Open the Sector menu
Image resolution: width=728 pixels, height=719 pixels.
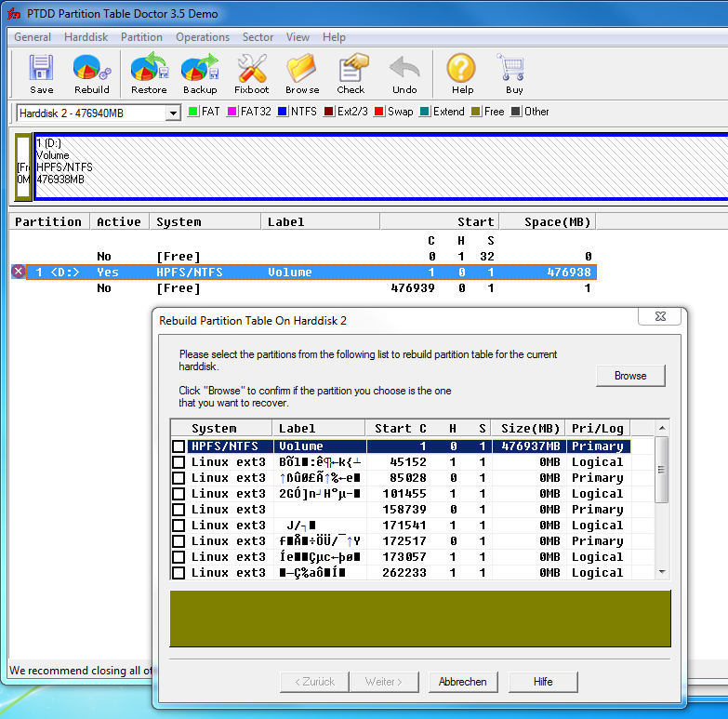pyautogui.click(x=258, y=37)
